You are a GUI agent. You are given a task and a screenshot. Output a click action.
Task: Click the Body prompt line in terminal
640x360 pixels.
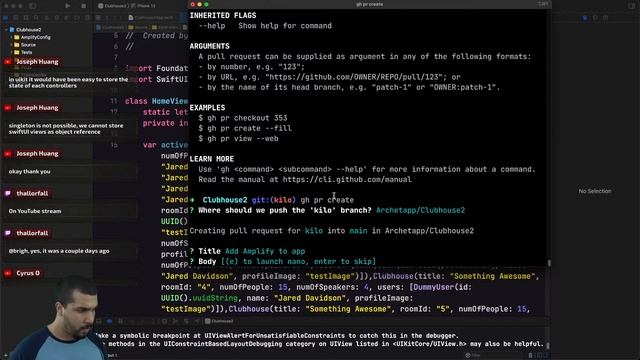pyautogui.click(x=282, y=262)
